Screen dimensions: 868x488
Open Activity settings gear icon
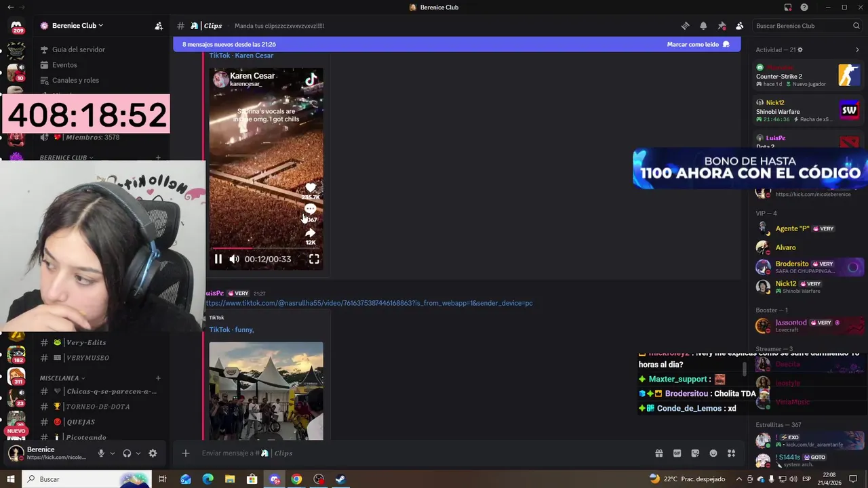pos(800,49)
